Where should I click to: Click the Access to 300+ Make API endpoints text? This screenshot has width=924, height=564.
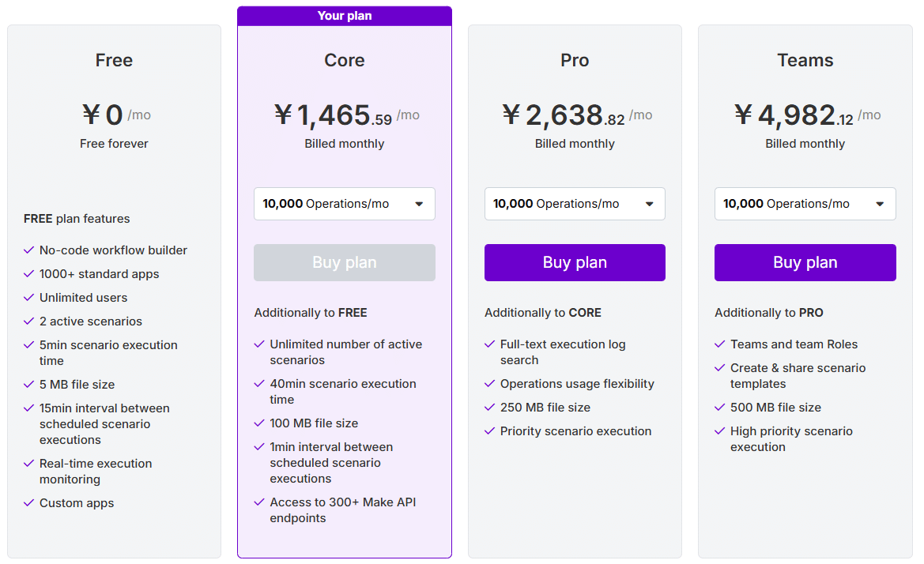tap(343, 510)
